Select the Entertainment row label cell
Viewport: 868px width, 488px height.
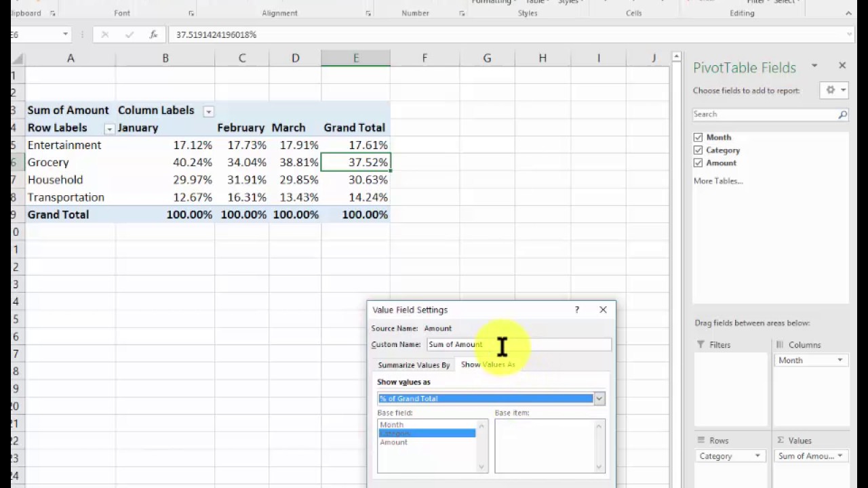click(x=71, y=145)
